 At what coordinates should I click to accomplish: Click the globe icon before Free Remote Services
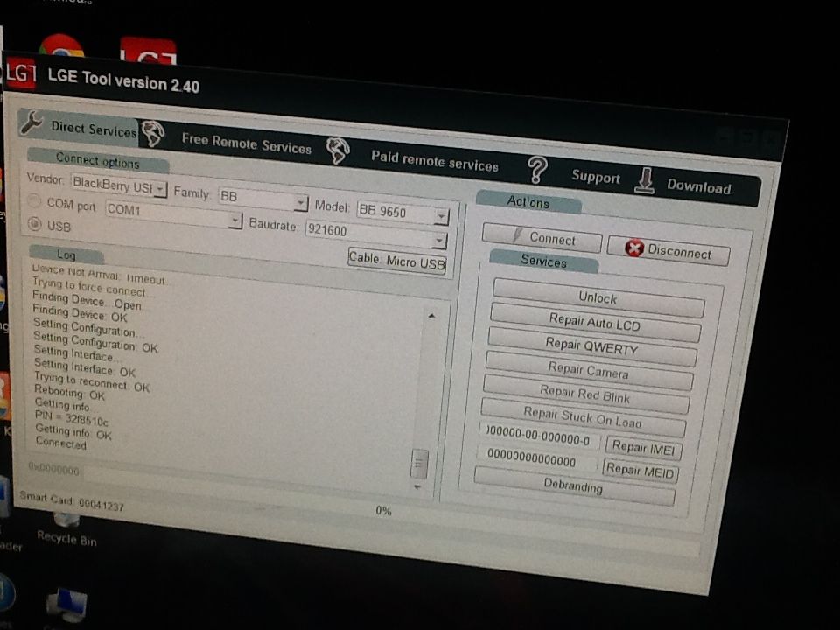coord(152,134)
